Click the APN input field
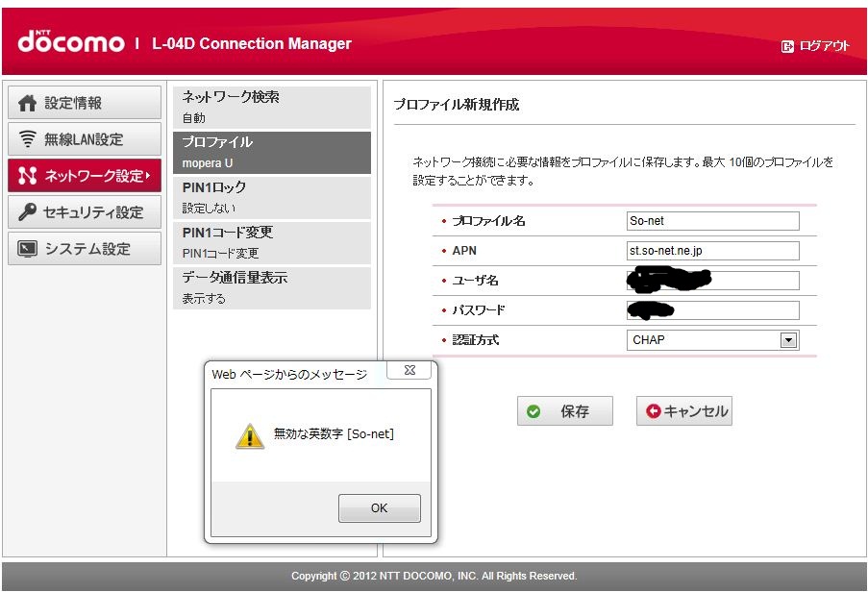This screenshot has width=868, height=592. pos(713,251)
